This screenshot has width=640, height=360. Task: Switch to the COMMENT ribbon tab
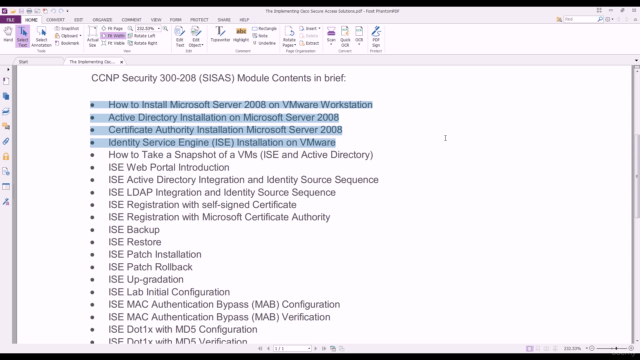pos(131,20)
